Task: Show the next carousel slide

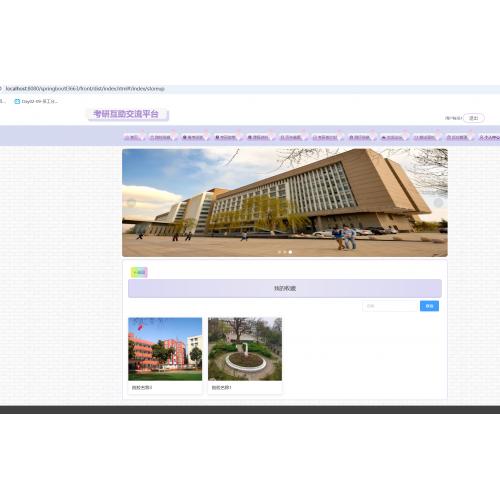Action: 438,203
